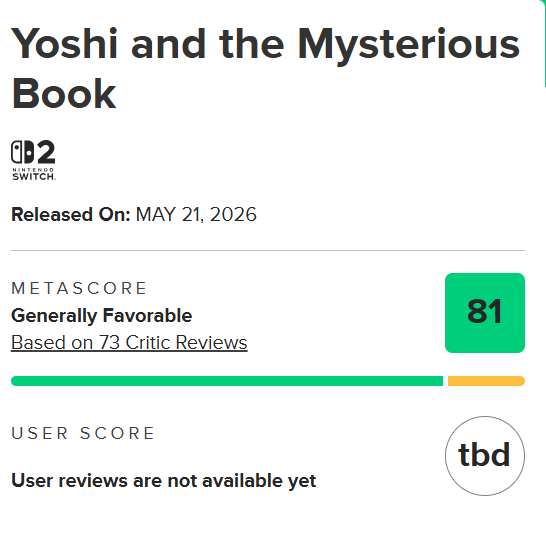The height and width of the screenshot is (535, 546).
Task: Click the METASCORE heading label
Action: (x=79, y=288)
